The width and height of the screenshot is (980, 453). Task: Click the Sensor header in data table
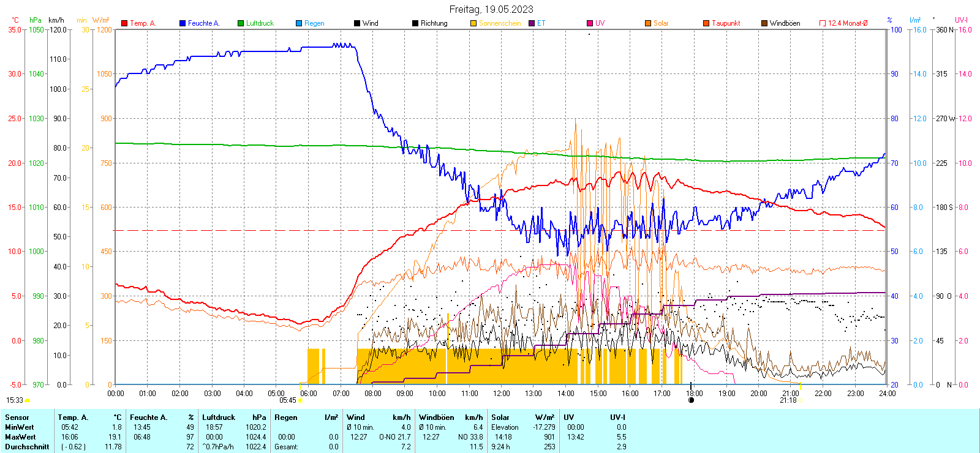17,417
